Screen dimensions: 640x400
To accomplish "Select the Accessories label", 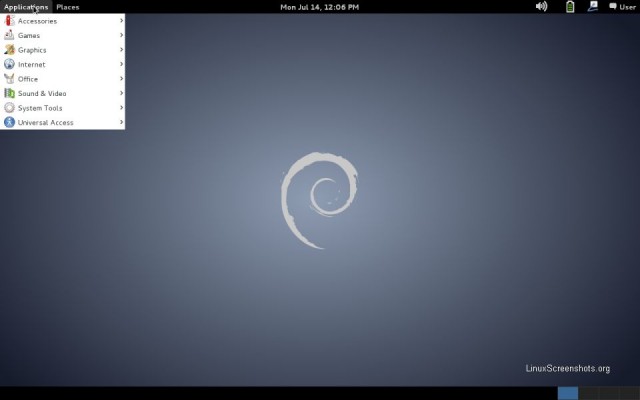I will click(x=38, y=21).
